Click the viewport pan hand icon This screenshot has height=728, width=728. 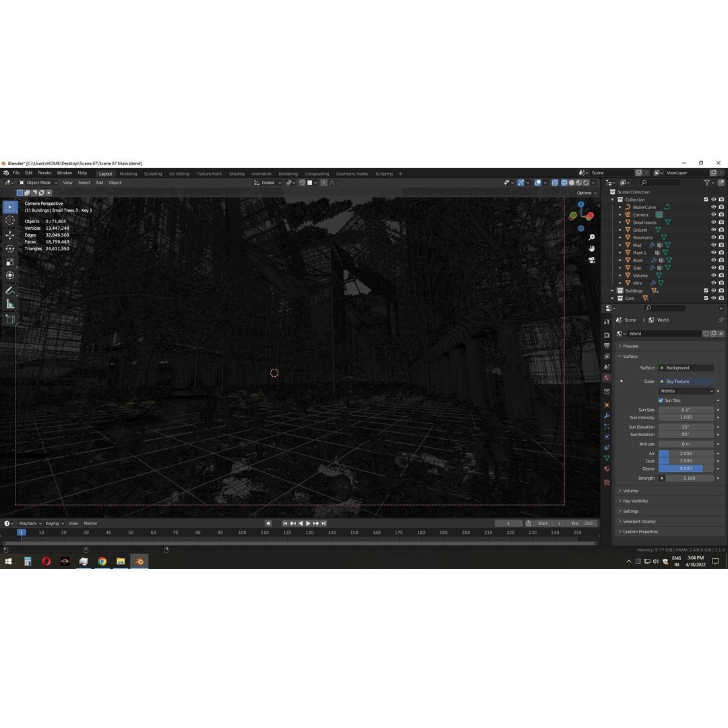click(592, 248)
